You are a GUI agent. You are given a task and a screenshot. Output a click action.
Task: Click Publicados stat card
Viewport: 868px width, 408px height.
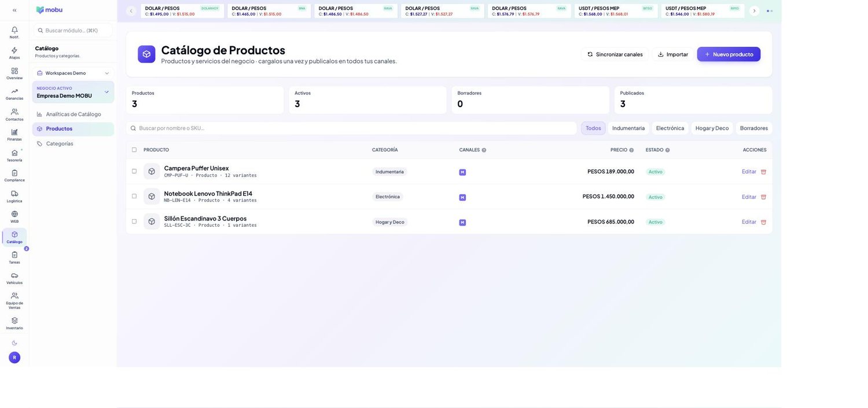point(693,100)
